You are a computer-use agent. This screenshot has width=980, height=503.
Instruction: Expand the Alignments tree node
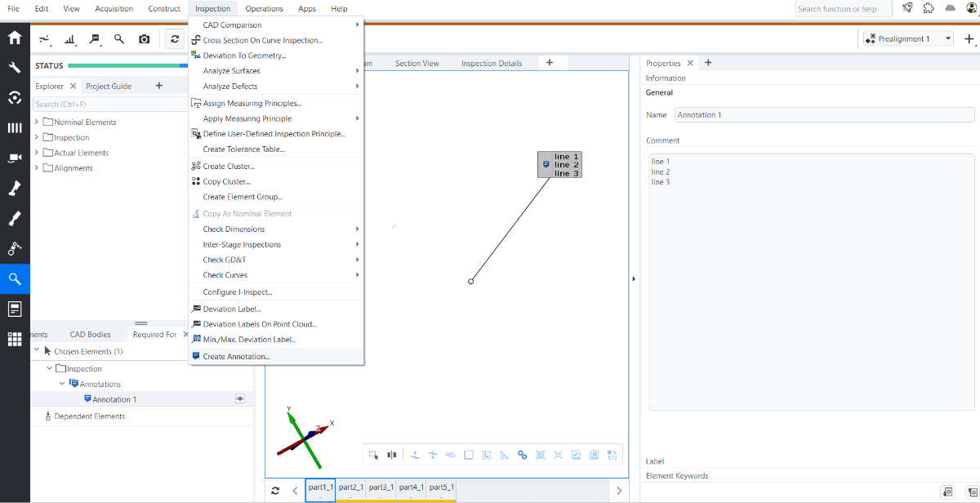point(37,168)
